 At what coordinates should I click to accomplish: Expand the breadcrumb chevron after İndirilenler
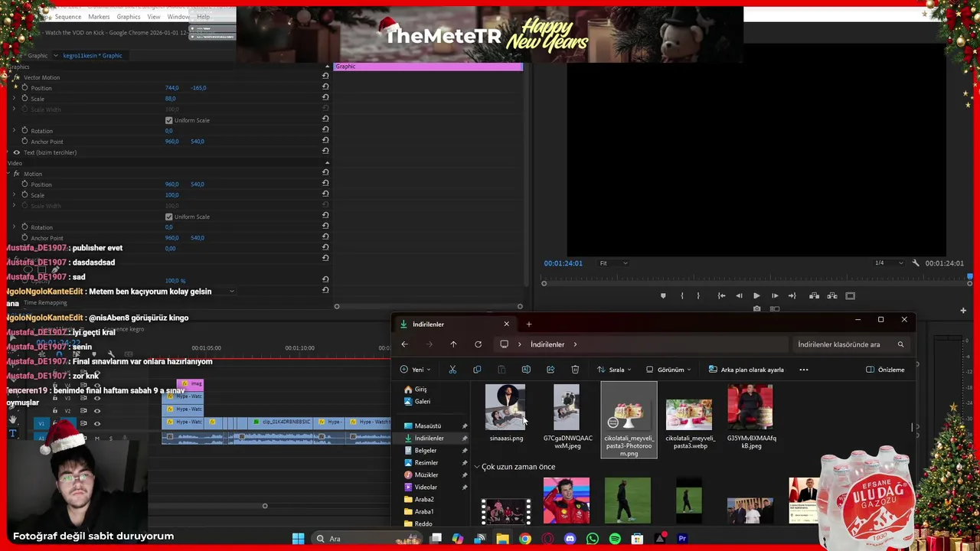tap(575, 344)
